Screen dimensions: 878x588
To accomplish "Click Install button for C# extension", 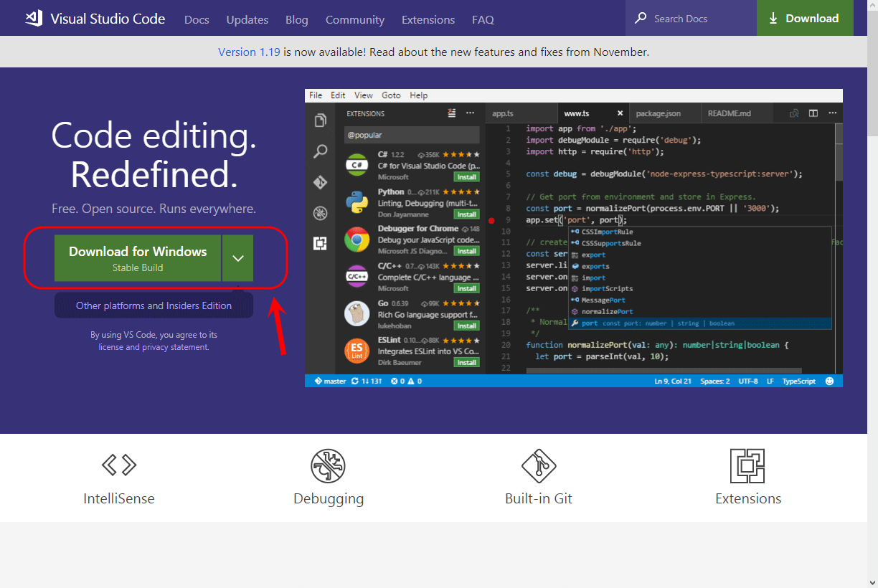I will (467, 177).
